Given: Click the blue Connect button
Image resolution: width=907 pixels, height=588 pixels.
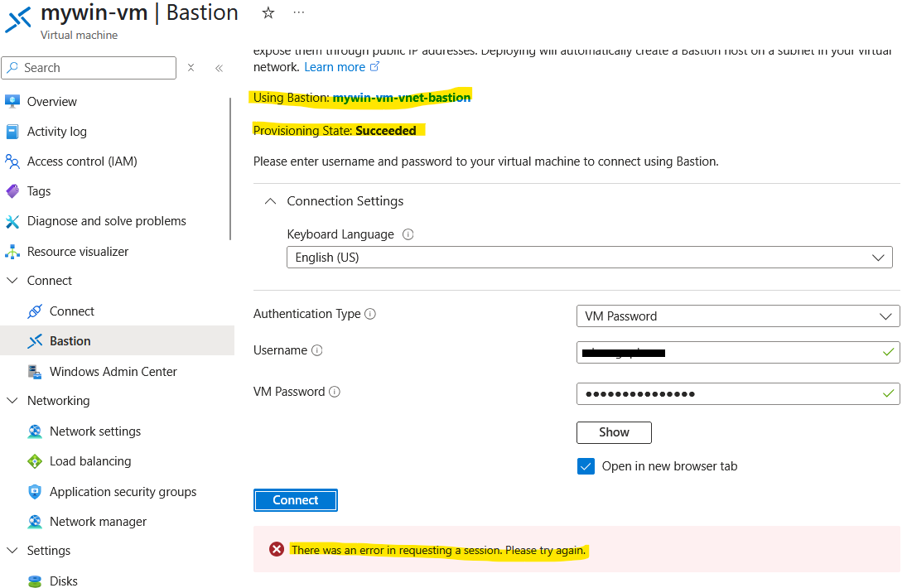Looking at the screenshot, I should coord(296,500).
